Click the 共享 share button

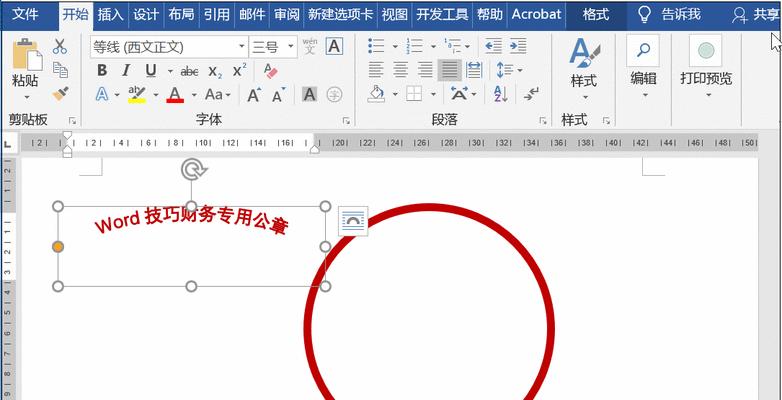[x=756, y=15]
